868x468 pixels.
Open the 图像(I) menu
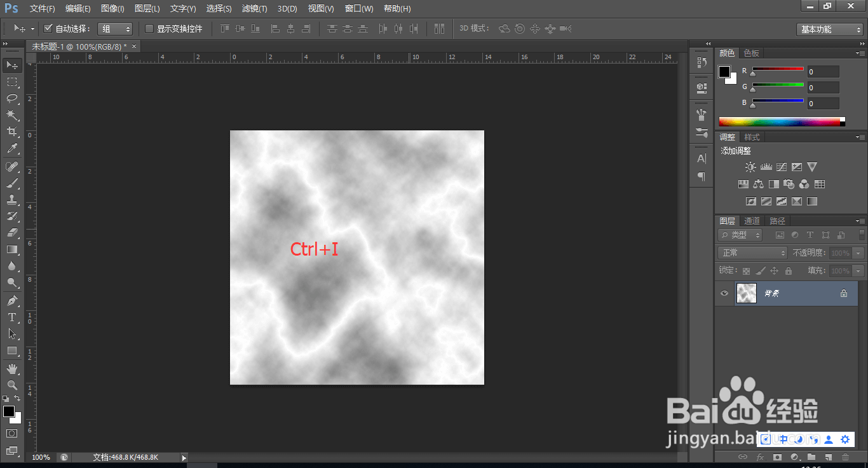tap(112, 9)
